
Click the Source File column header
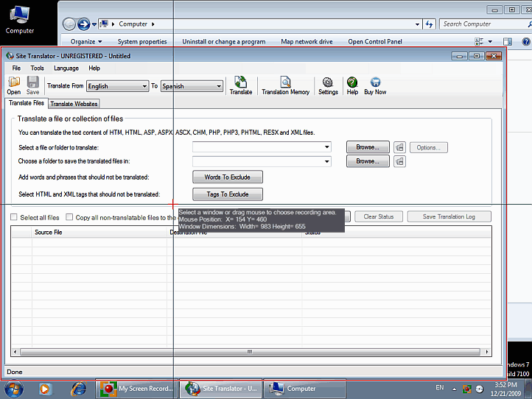[99, 232]
